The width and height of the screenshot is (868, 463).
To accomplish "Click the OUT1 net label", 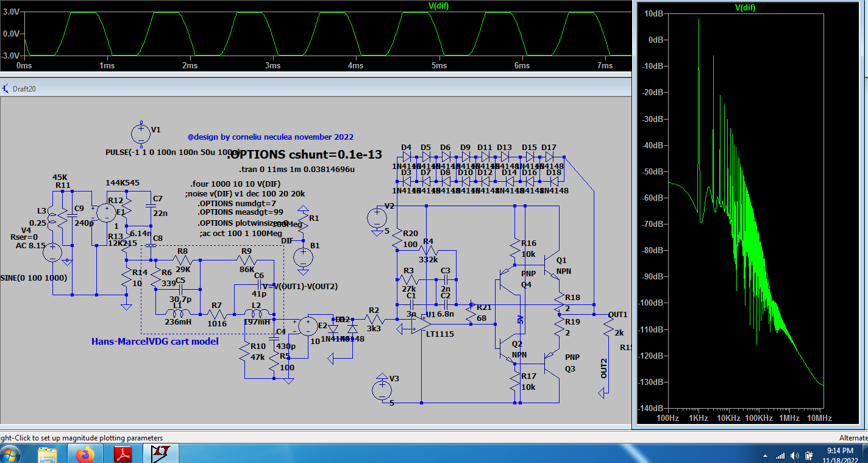I will point(617,314).
